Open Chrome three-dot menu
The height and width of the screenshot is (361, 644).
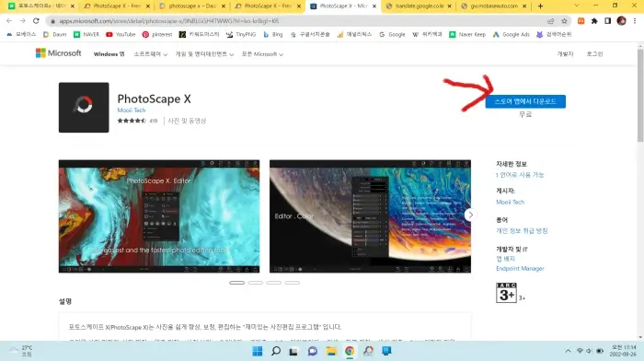tap(635, 21)
